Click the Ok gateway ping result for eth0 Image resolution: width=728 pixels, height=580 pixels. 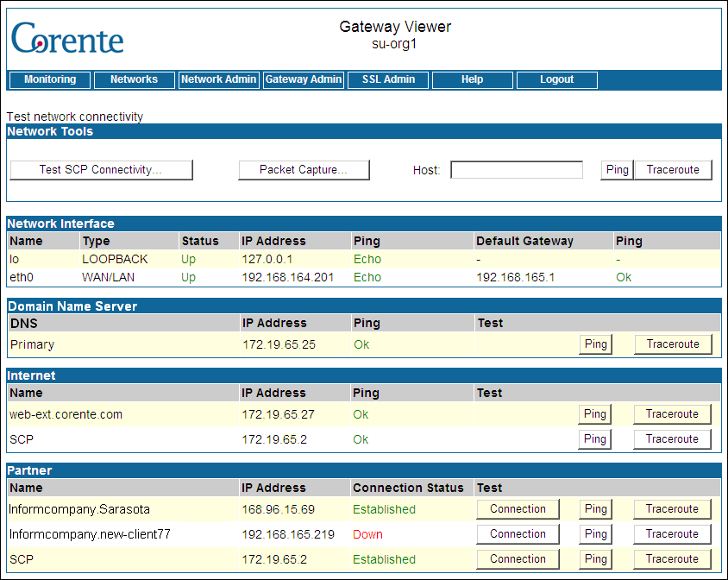click(624, 277)
